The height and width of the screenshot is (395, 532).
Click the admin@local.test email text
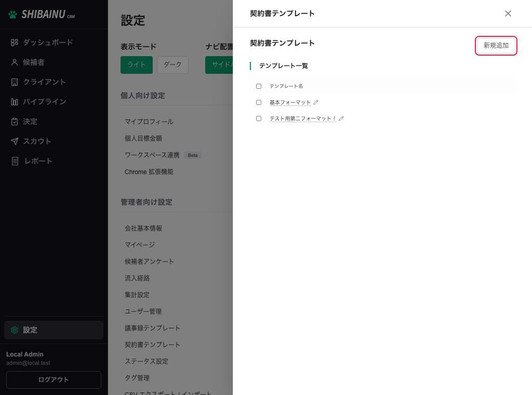tap(28, 363)
